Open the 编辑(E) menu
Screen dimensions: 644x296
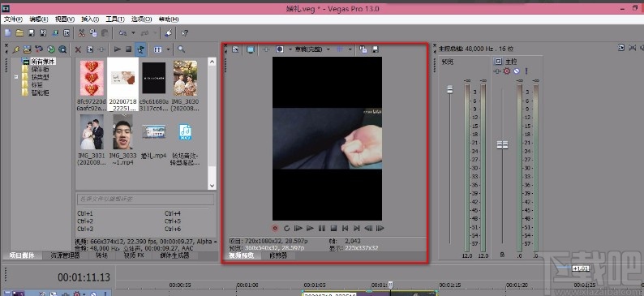pyautogui.click(x=39, y=19)
